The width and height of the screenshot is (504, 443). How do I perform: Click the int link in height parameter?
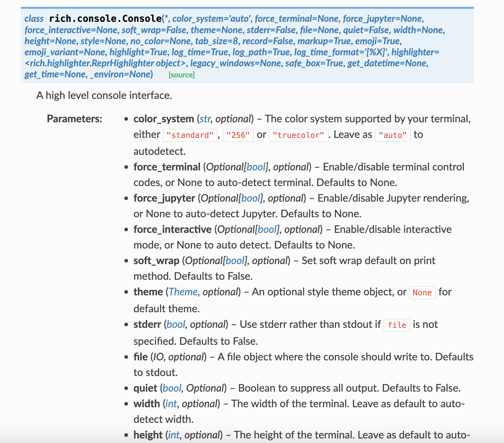point(174,435)
